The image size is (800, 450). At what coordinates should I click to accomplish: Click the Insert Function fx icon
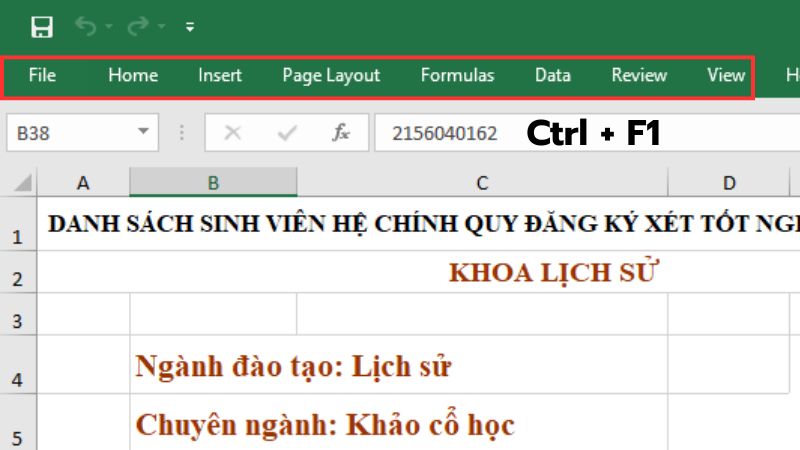tap(341, 132)
